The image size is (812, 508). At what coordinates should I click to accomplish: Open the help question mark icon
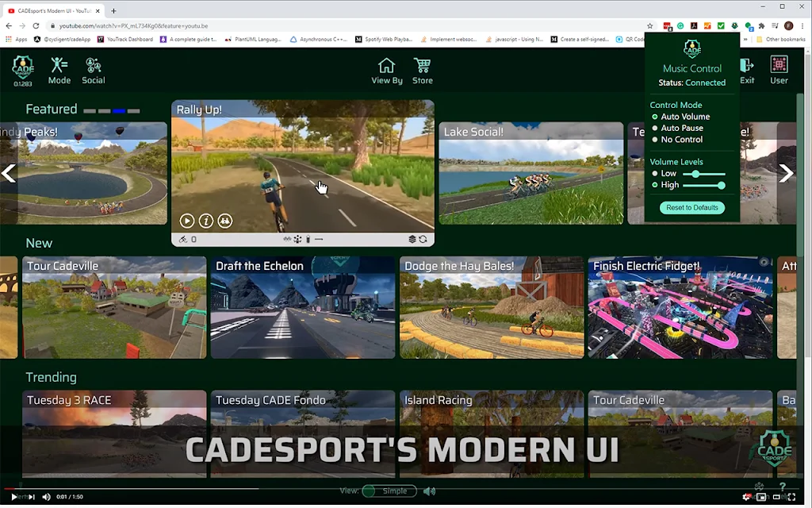783,487
